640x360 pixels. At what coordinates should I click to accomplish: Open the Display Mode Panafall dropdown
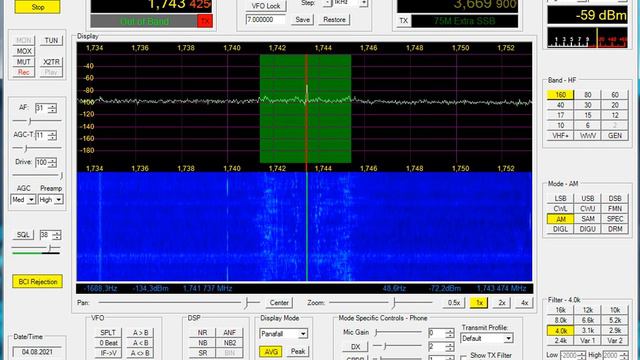pos(283,334)
